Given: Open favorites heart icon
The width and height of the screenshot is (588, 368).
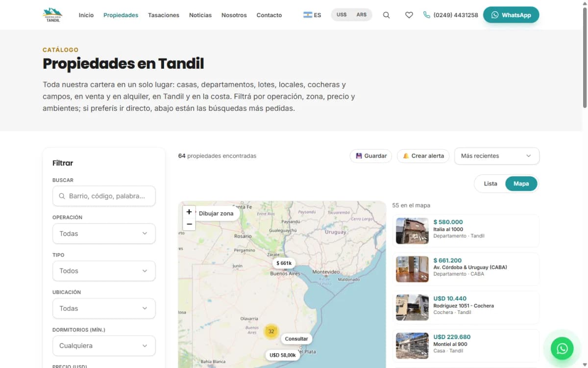Looking at the screenshot, I should [x=409, y=15].
